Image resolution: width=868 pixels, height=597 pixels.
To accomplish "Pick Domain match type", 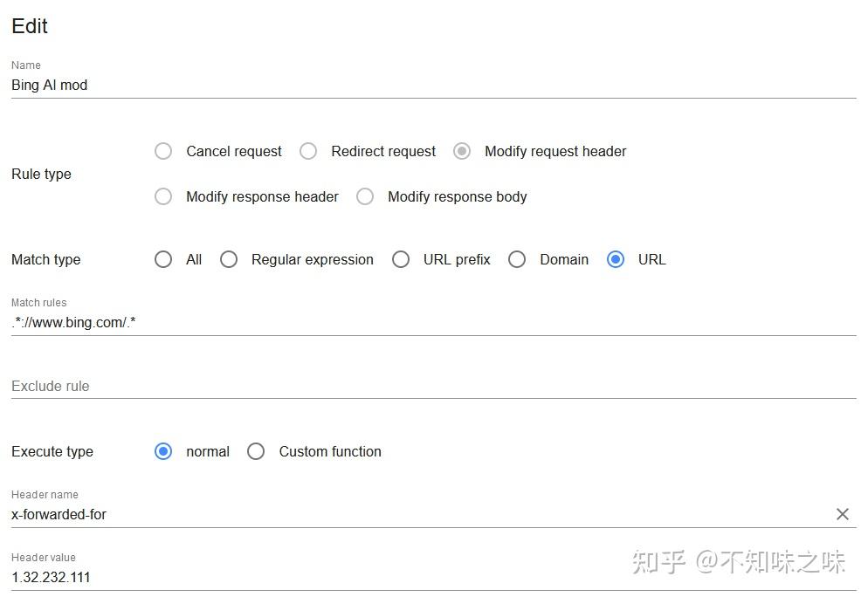I will click(517, 259).
